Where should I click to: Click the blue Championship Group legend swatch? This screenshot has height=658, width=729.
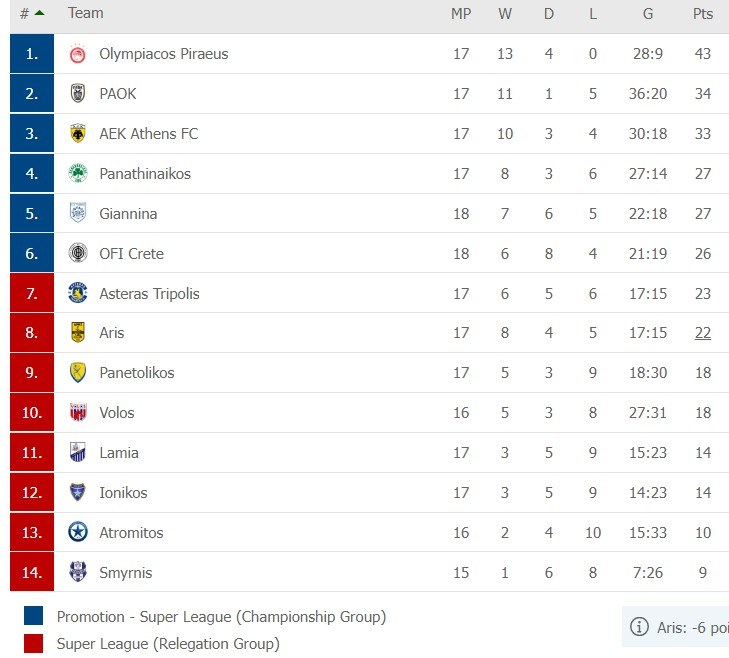click(33, 616)
